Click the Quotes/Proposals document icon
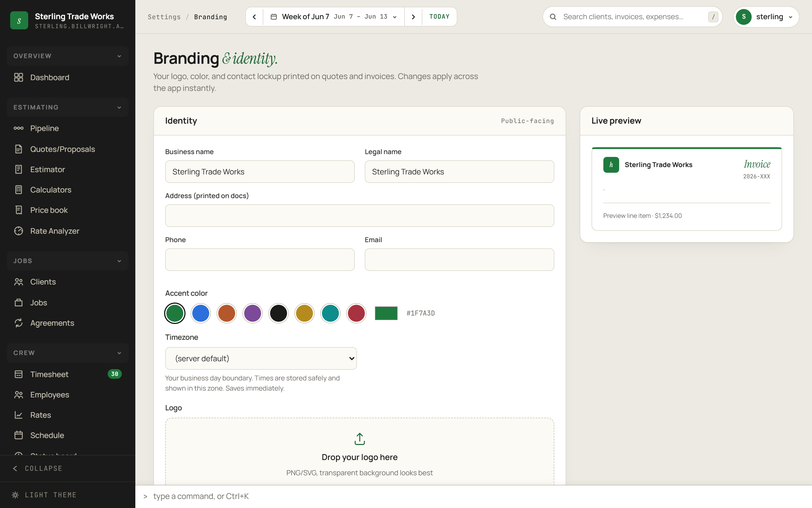This screenshot has width=812, height=508. (x=18, y=149)
